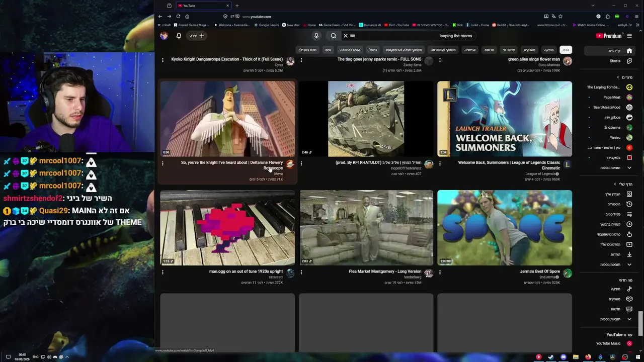
Task: Bookmark this page with the star icon
Action: (x=560, y=17)
